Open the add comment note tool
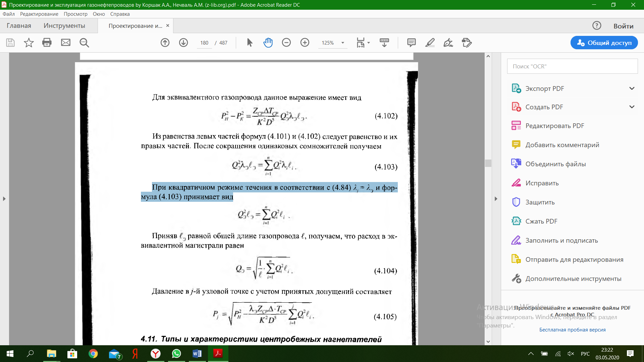This screenshot has width=644, height=362. 411,43
